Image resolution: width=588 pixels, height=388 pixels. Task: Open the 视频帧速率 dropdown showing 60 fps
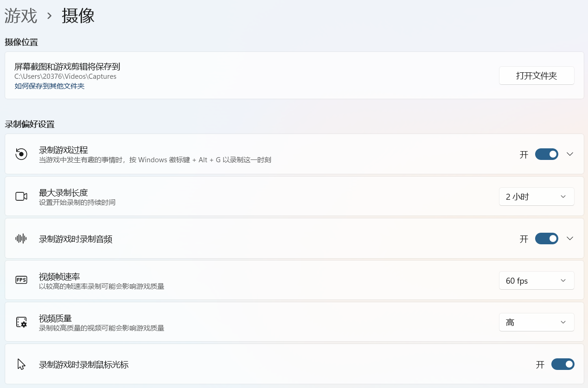point(537,280)
